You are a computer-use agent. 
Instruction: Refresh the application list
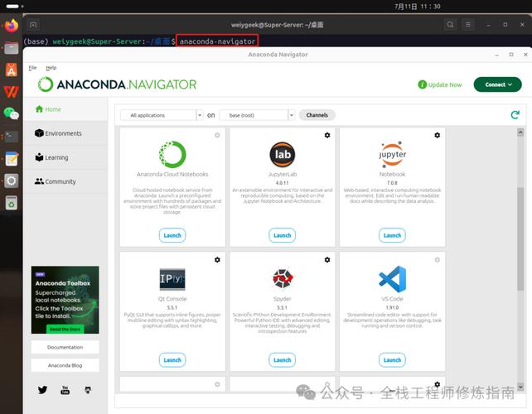click(x=515, y=115)
